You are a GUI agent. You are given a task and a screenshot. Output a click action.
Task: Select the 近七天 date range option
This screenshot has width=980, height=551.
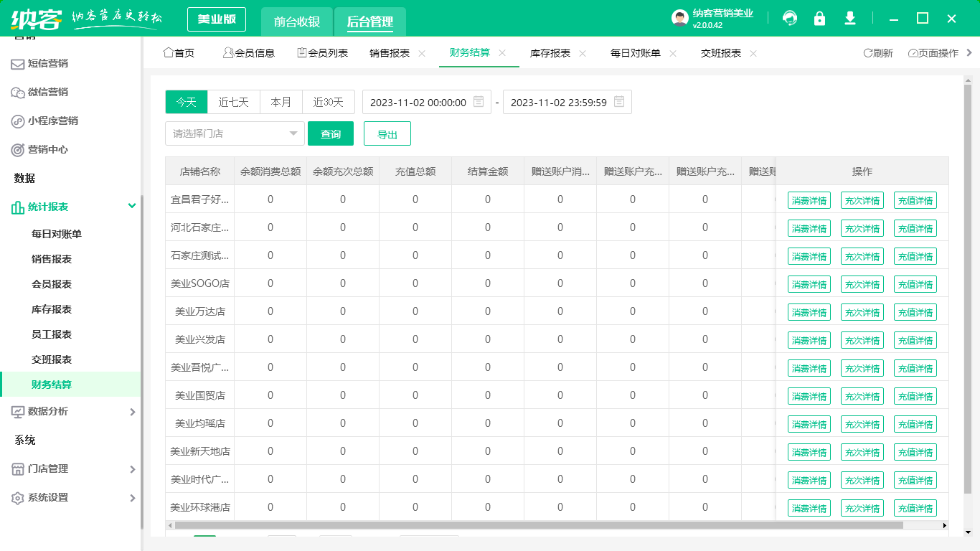[233, 102]
